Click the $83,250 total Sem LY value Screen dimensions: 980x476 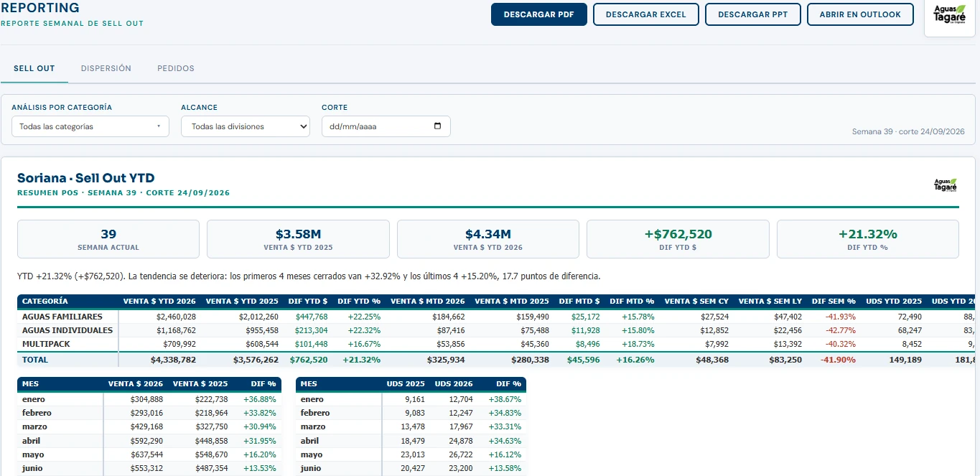785,359
